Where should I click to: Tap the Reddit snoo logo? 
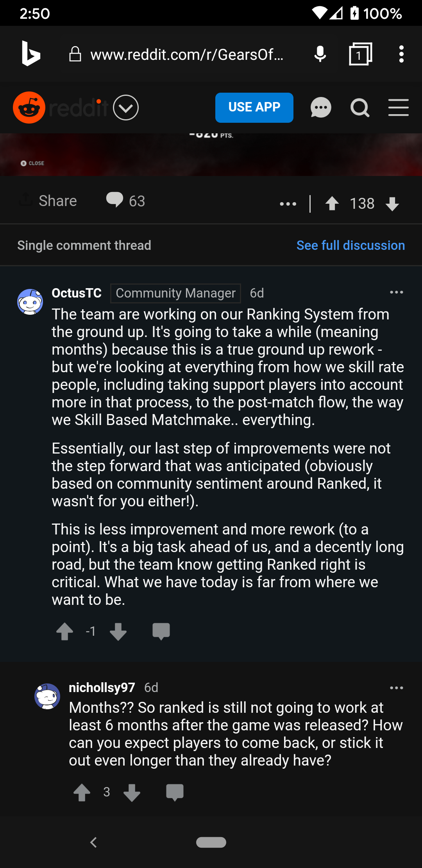29,108
